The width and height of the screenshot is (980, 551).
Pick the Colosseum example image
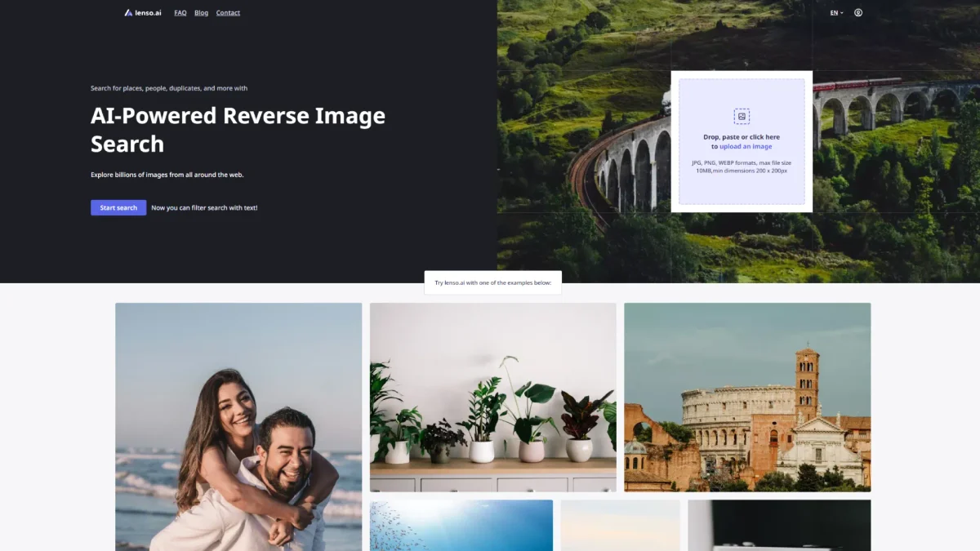[747, 397]
